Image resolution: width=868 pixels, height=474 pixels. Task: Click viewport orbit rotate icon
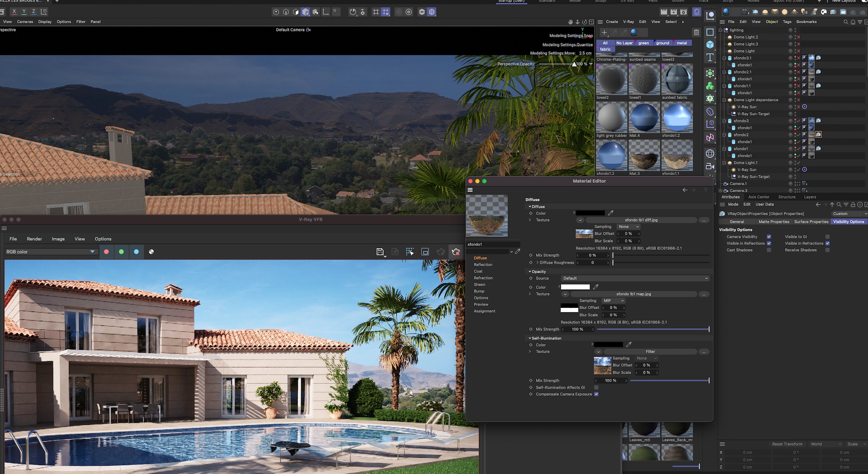point(584,22)
